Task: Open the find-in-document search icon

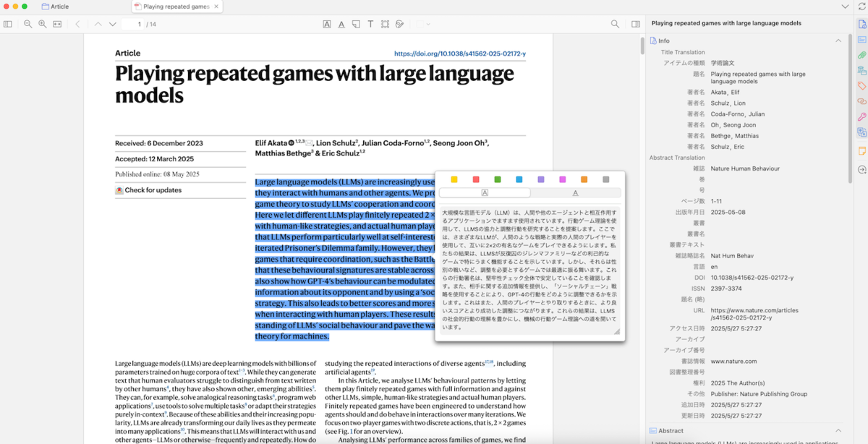Action: pos(615,24)
